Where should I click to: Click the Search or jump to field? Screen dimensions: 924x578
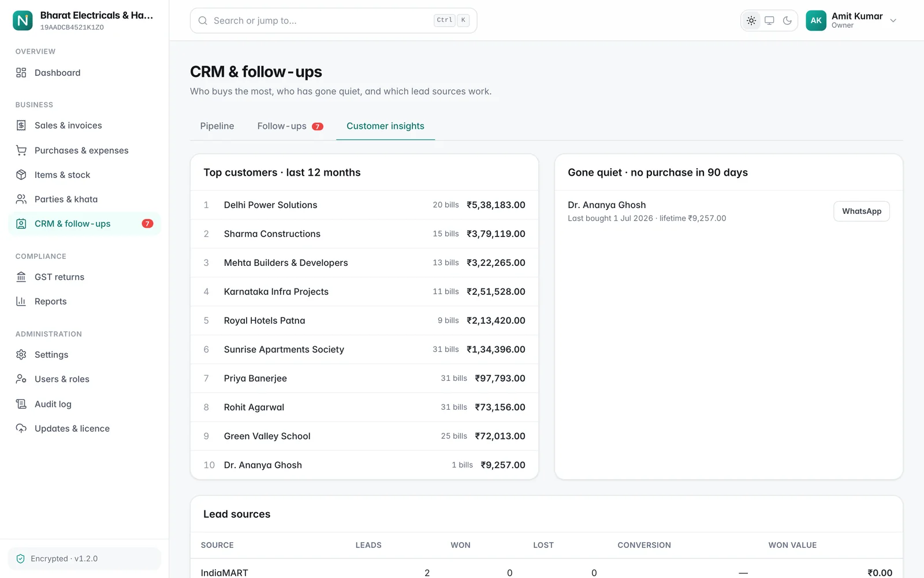tap(333, 21)
